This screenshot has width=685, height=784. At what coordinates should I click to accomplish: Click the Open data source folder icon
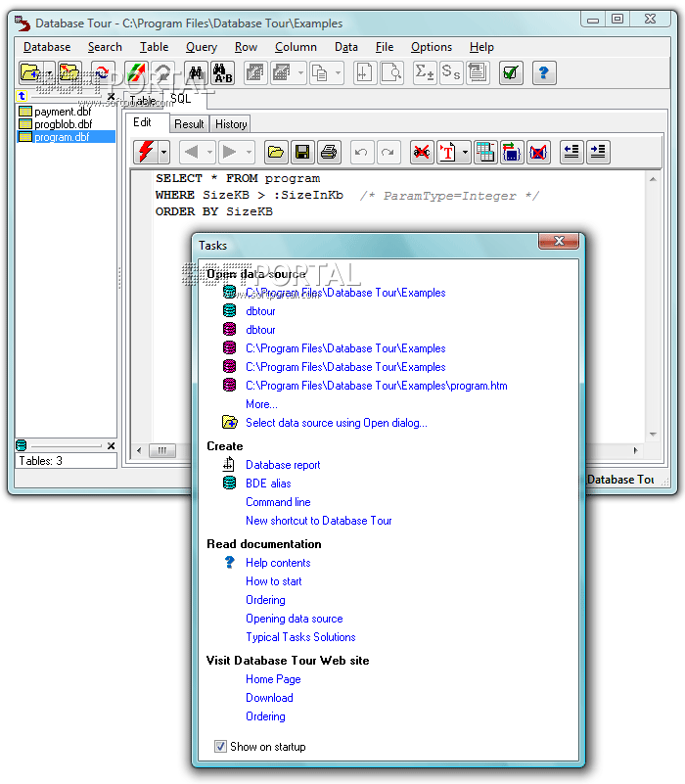31,73
